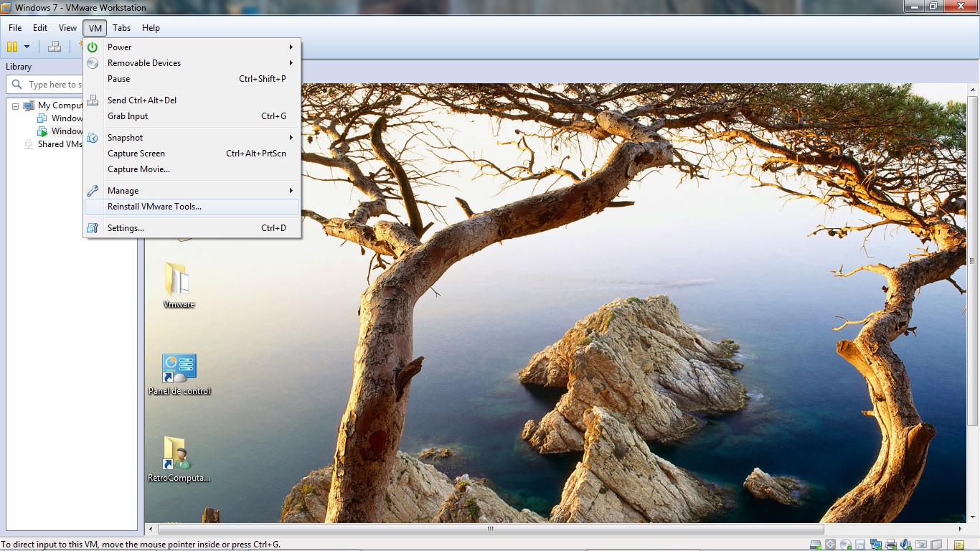This screenshot has width=980, height=551.
Task: Select Capture Movie...
Action: click(x=192, y=169)
